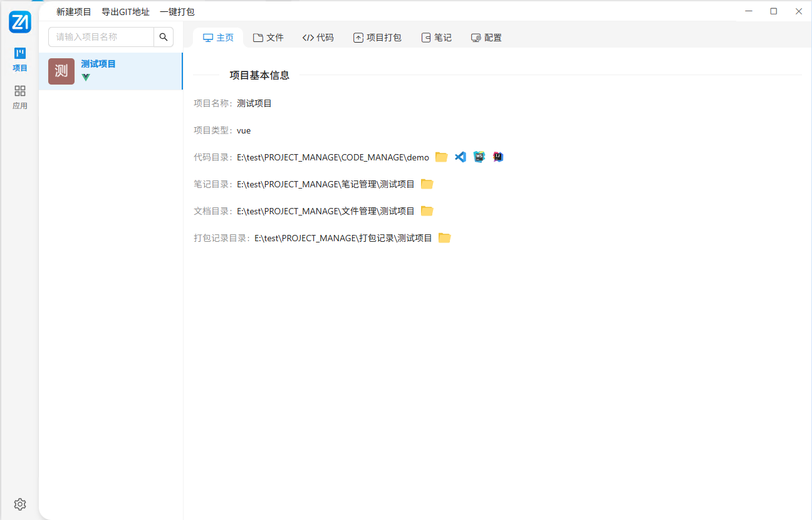Click 导出GIT地址 menu item

[125, 11]
